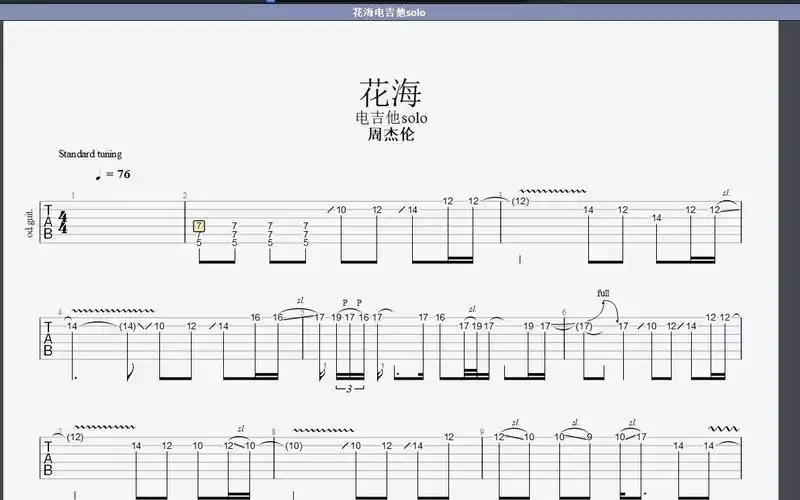Select fret 9 slide target in measure 9
This screenshot has height=500, width=800.
pos(589,437)
